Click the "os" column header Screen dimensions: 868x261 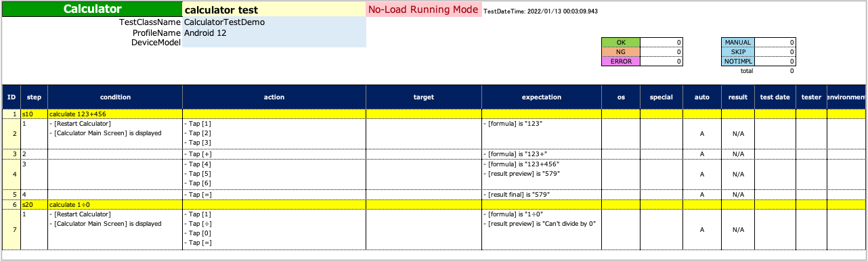[621, 97]
